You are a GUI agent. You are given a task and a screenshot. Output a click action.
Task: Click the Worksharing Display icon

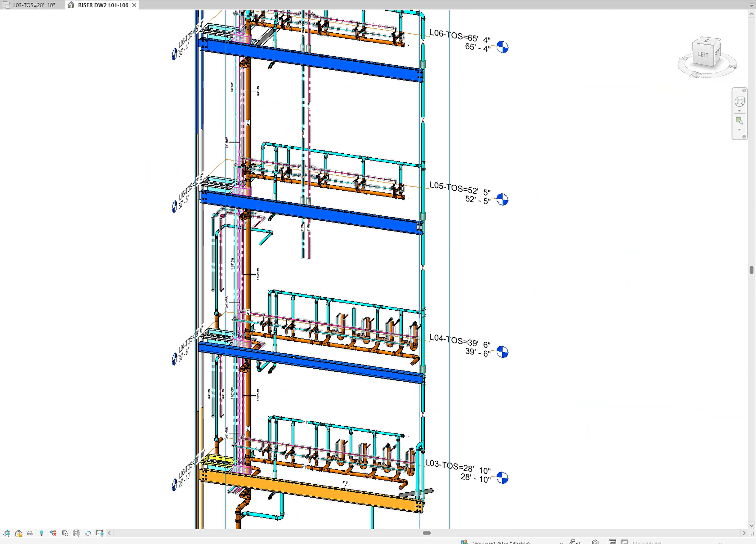click(53, 533)
